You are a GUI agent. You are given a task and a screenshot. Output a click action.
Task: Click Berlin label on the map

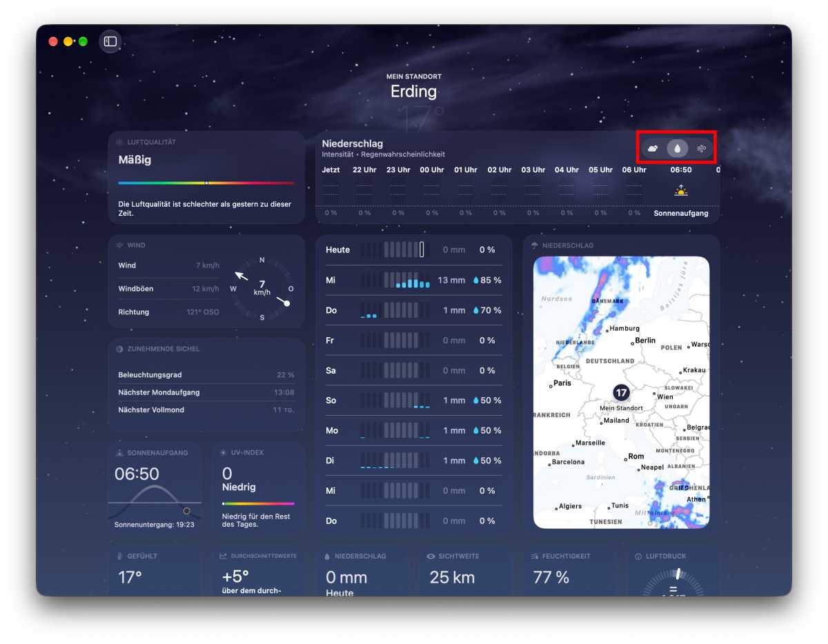click(x=645, y=340)
